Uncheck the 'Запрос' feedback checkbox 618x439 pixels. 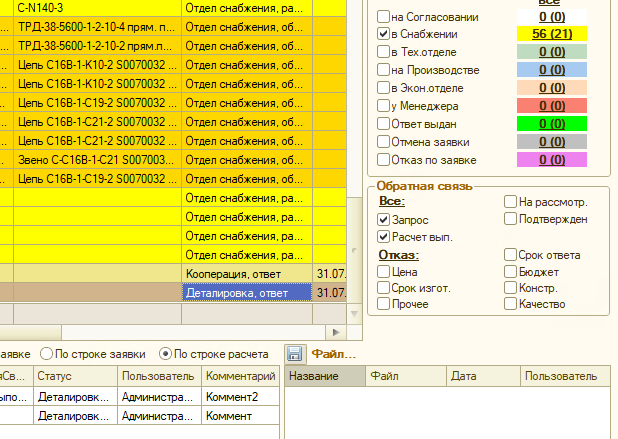pos(383,220)
